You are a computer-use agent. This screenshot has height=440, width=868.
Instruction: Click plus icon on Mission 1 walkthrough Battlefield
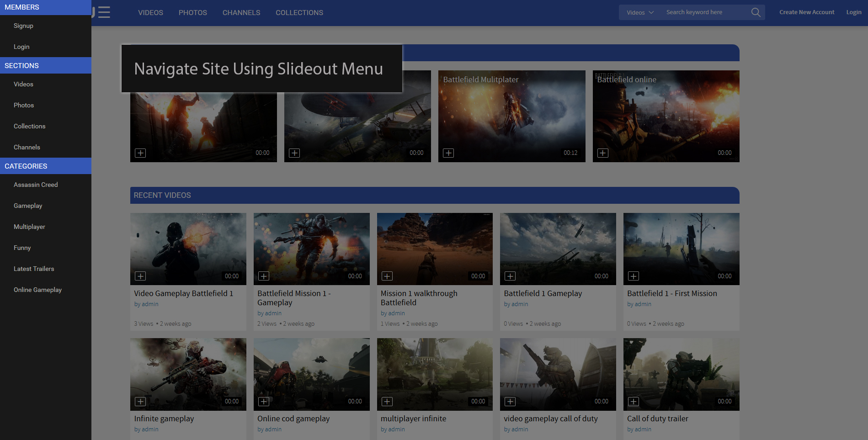click(x=387, y=276)
